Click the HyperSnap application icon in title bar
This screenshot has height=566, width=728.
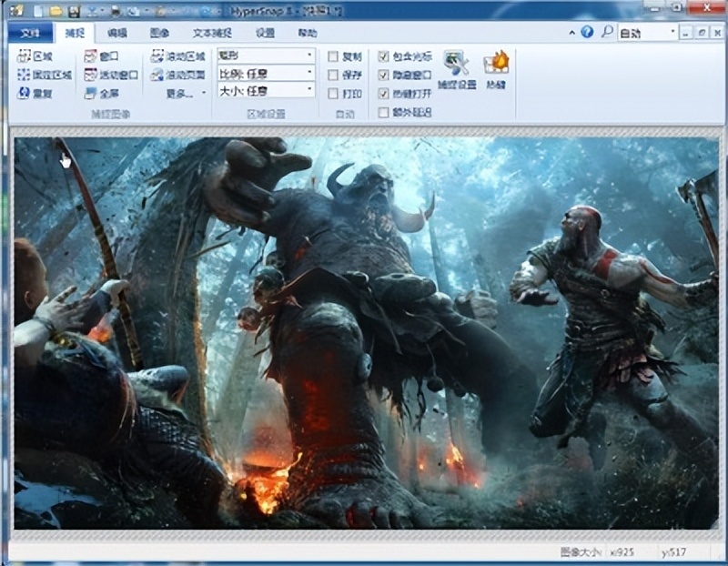click(16, 10)
